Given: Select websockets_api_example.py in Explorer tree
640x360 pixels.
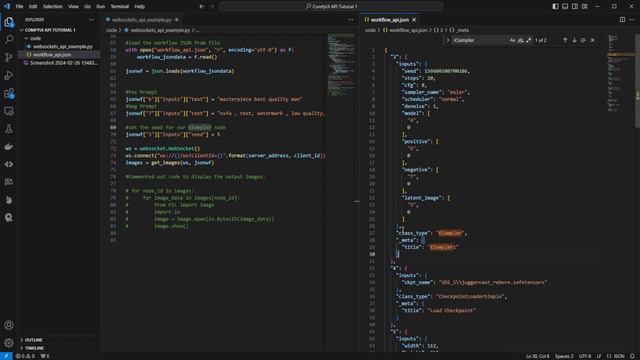Looking at the screenshot, I should point(63,47).
